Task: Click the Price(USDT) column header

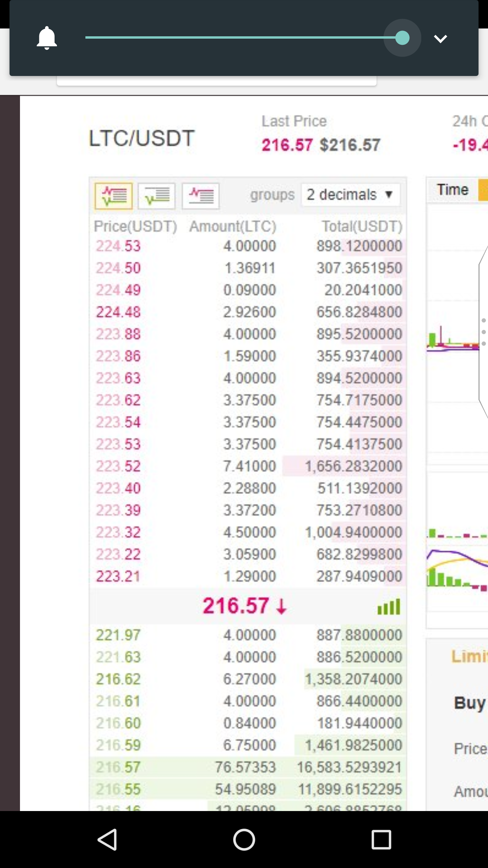Action: [136, 226]
